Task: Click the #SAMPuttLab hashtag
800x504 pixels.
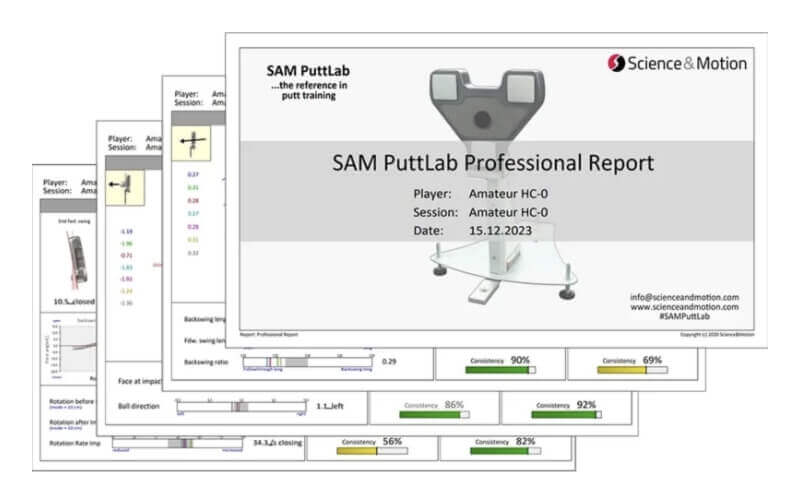Action: [x=708, y=319]
